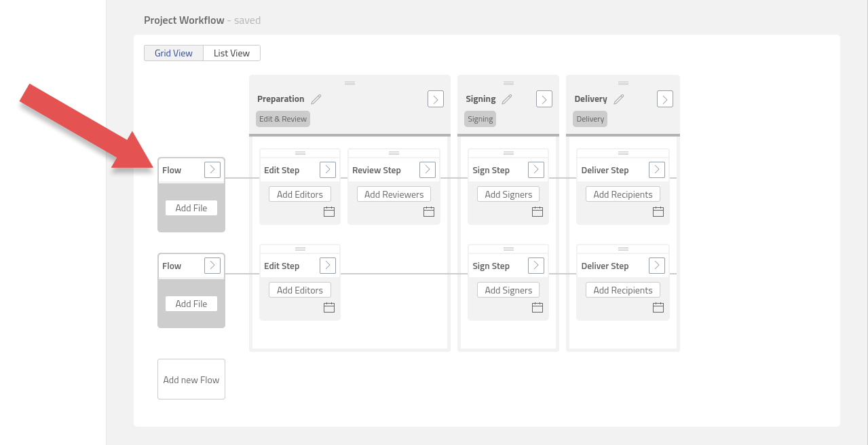Open calendar on second-row Deliver Step
The width and height of the screenshot is (868, 445).
click(658, 308)
